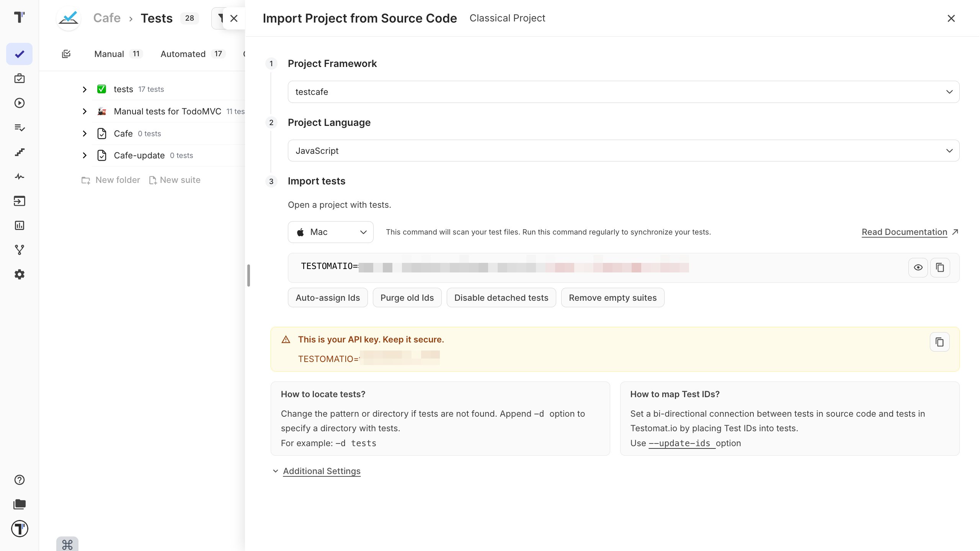Screen dimensions: 980x551
Task: Toggle the Purge old Ids option
Action: point(407,298)
